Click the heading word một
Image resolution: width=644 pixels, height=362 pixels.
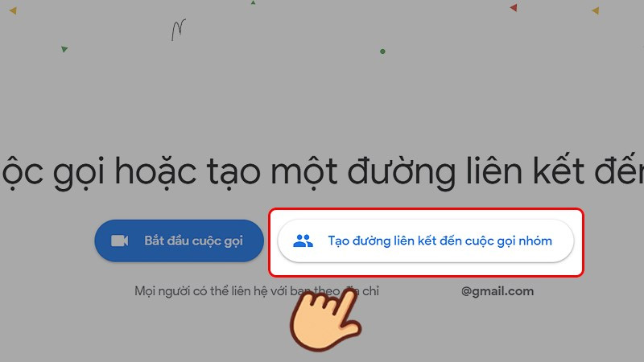(x=304, y=171)
